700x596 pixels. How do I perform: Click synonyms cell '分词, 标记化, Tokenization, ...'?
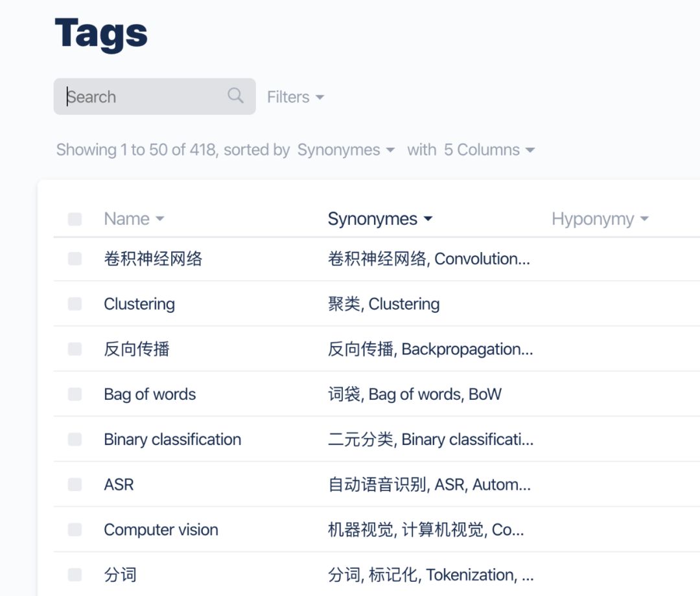[431, 575]
